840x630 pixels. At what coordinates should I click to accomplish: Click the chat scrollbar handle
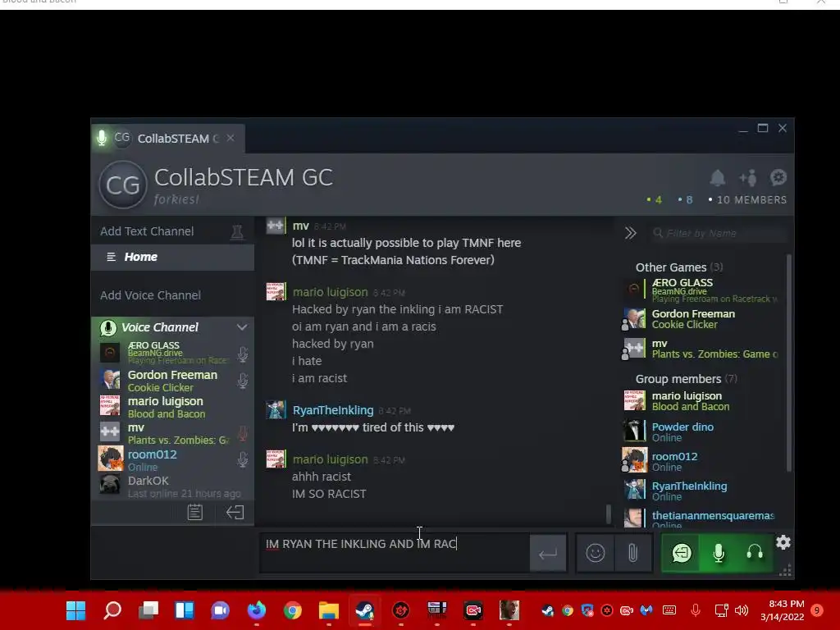tap(609, 514)
